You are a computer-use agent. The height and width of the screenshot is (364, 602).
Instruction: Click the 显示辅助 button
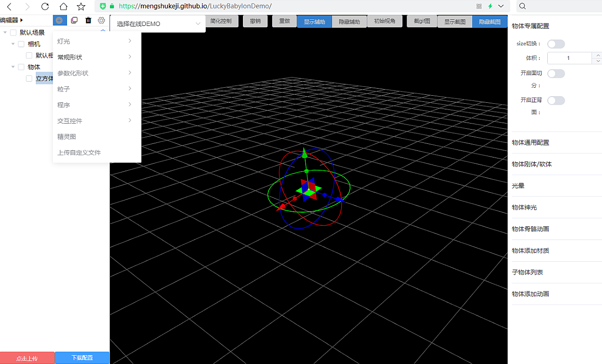(314, 22)
